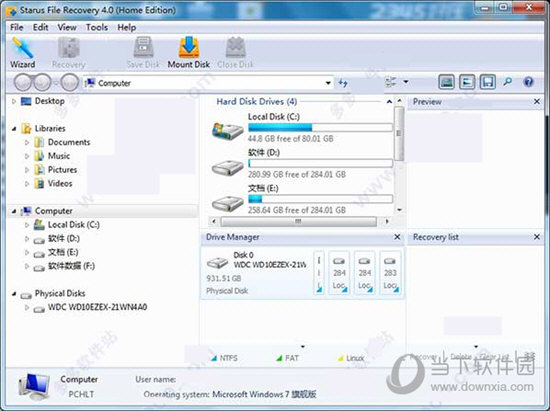Launch the Wizard tool
The image size is (550, 411).
[x=22, y=53]
